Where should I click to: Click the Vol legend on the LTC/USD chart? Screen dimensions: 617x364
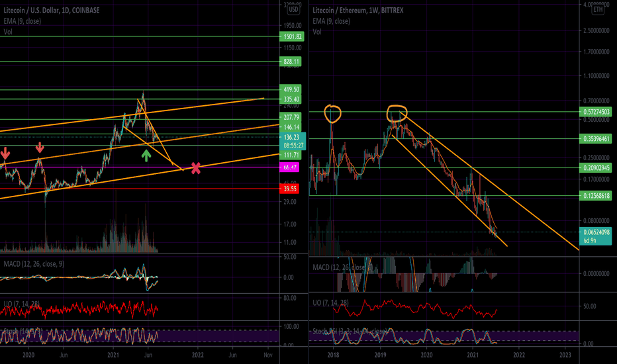(x=8, y=32)
